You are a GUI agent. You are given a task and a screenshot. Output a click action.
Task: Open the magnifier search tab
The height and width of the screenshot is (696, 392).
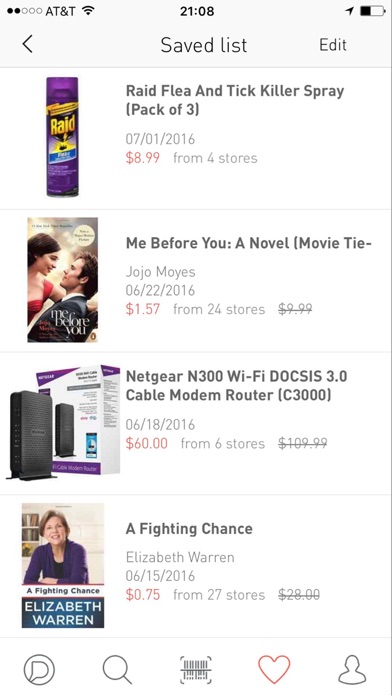click(x=117, y=669)
